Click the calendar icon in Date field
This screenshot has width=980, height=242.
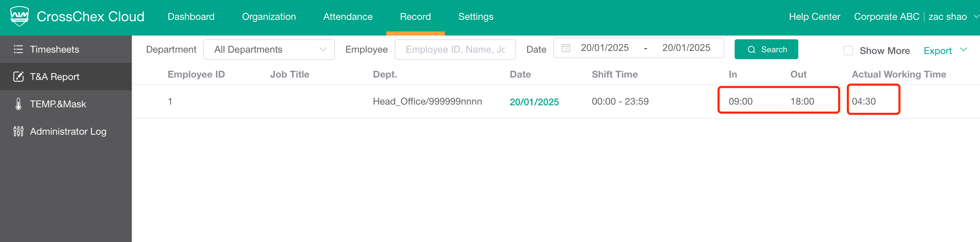tap(566, 48)
